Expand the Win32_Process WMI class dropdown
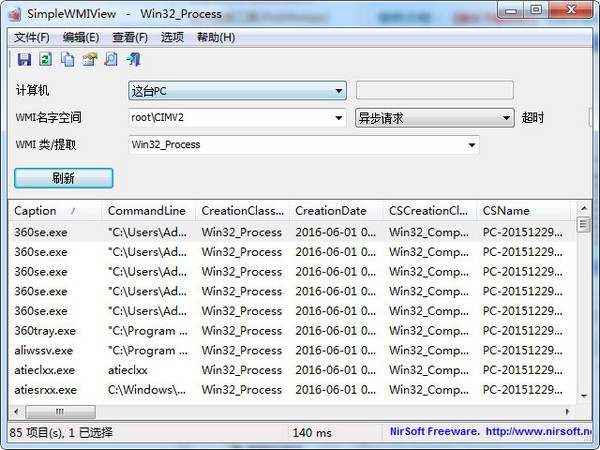 click(x=472, y=145)
